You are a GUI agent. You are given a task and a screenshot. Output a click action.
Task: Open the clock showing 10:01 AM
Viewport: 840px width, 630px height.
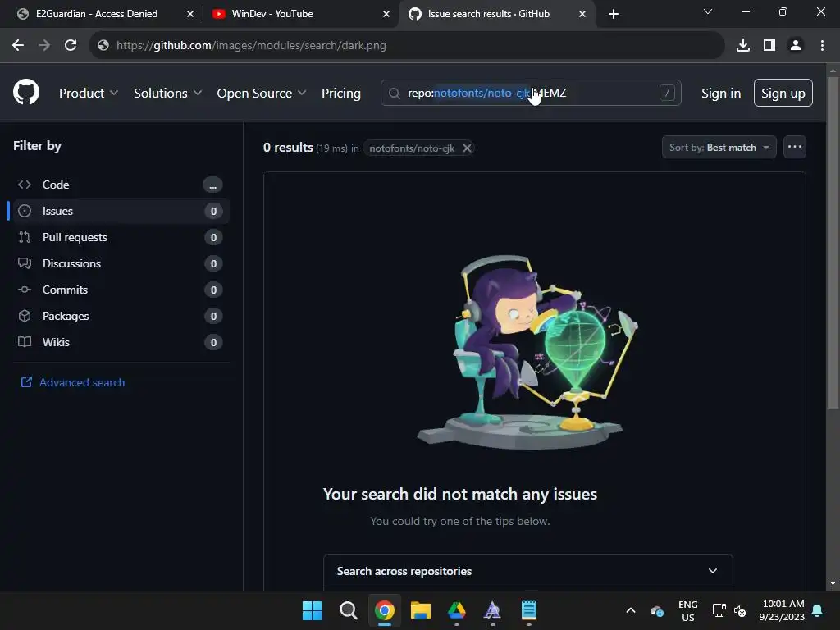click(x=782, y=610)
